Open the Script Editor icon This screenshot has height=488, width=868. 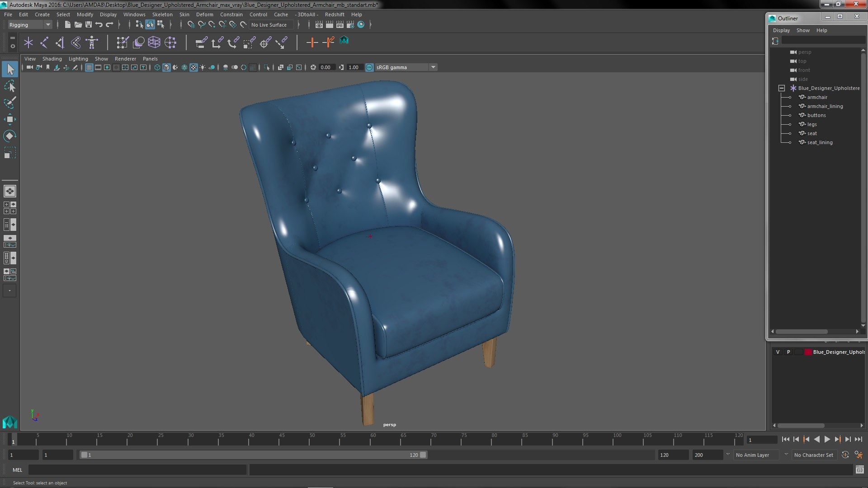[860, 470]
